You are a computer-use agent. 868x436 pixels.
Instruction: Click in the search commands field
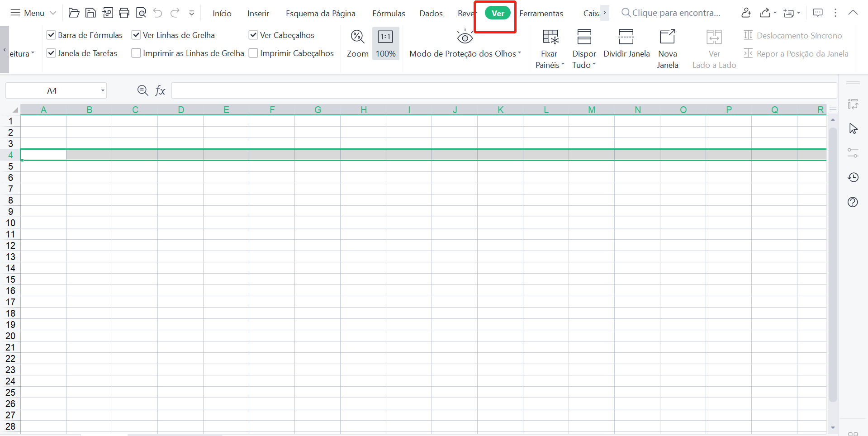(676, 13)
